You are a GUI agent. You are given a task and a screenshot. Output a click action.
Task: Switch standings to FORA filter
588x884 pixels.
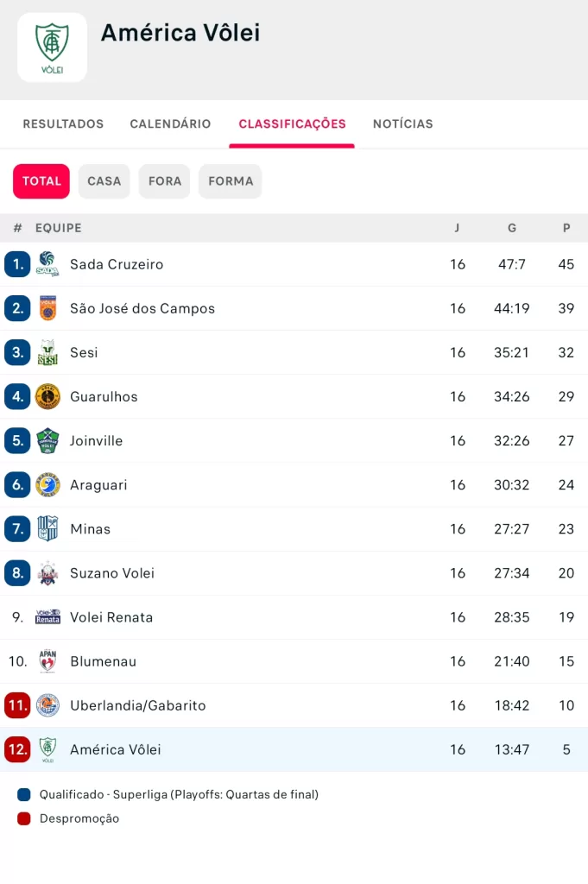[x=164, y=181]
